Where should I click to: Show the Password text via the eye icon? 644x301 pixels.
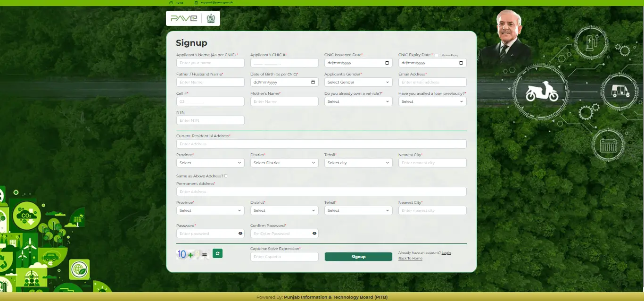(x=240, y=233)
